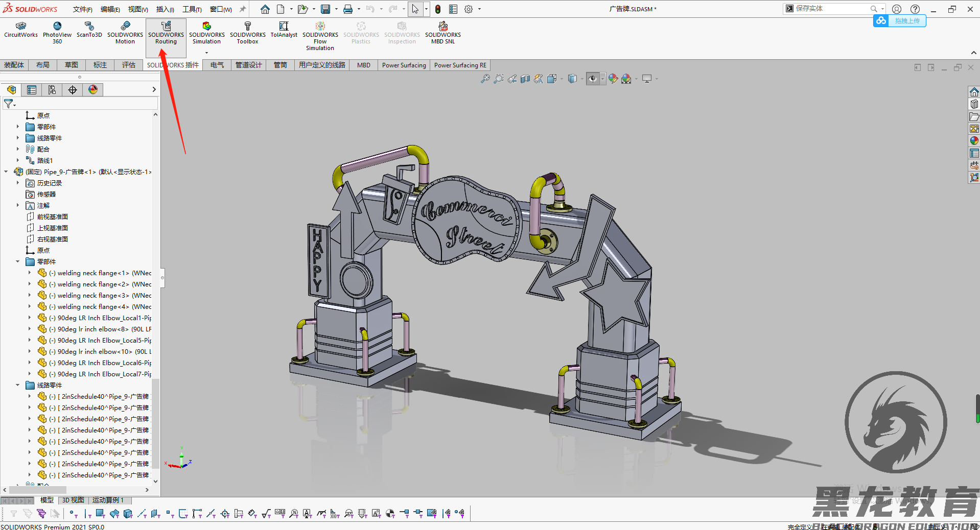Expand the 配合 (Mates) folder
The height and width of the screenshot is (530, 980).
point(18,149)
